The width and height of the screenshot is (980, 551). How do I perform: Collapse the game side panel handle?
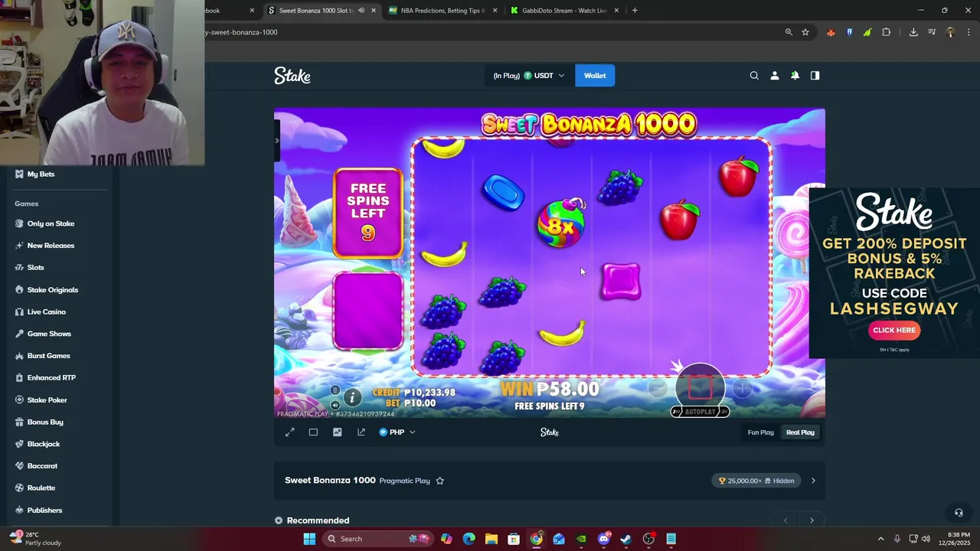tap(277, 141)
